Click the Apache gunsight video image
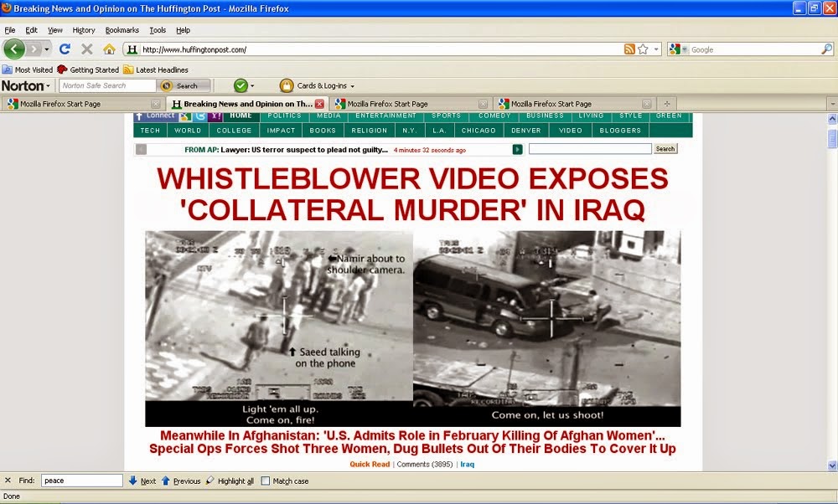The image size is (838, 504). 412,328
